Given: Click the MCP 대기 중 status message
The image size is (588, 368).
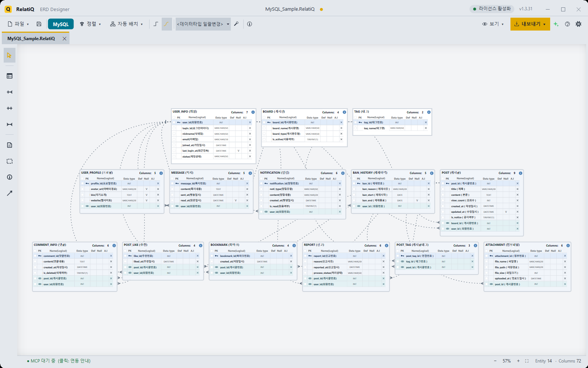Looking at the screenshot, I should click(x=59, y=361).
